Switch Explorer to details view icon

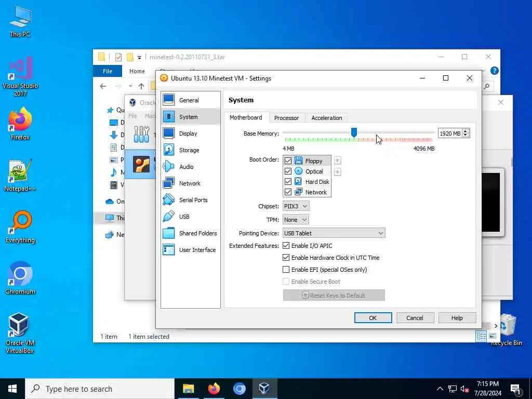(481, 336)
